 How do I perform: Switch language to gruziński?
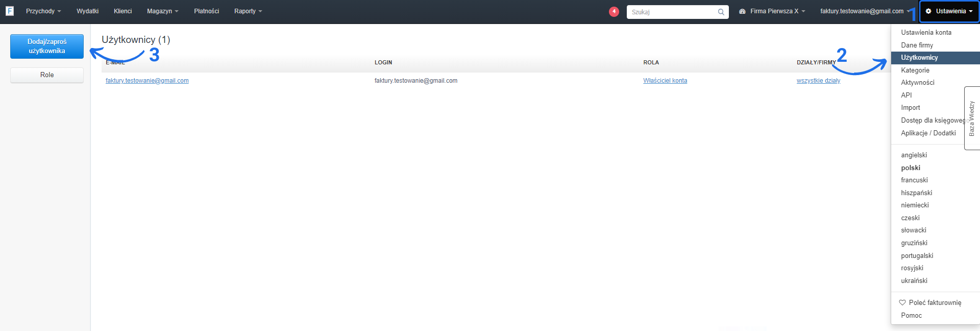pos(914,243)
